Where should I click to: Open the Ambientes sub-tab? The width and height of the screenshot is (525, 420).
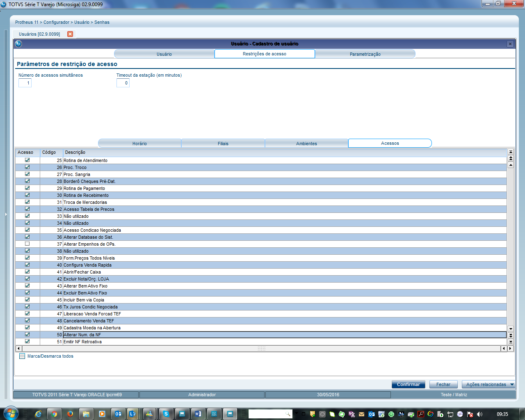click(306, 144)
